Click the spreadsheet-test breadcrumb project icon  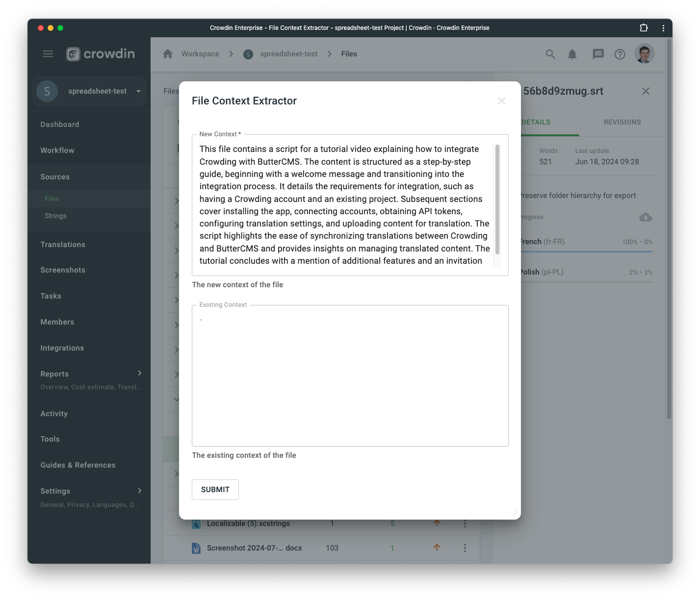click(248, 54)
